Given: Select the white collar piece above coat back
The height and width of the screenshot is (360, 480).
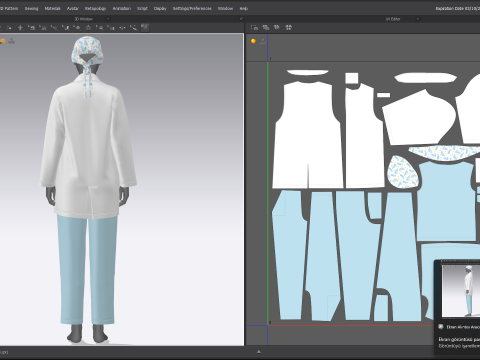Looking at the screenshot, I should pyautogui.click(x=308, y=72).
